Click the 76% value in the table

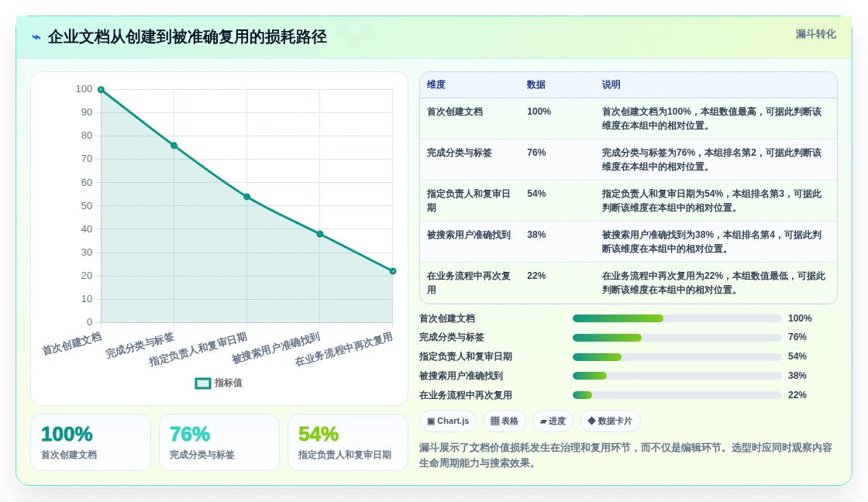point(536,153)
